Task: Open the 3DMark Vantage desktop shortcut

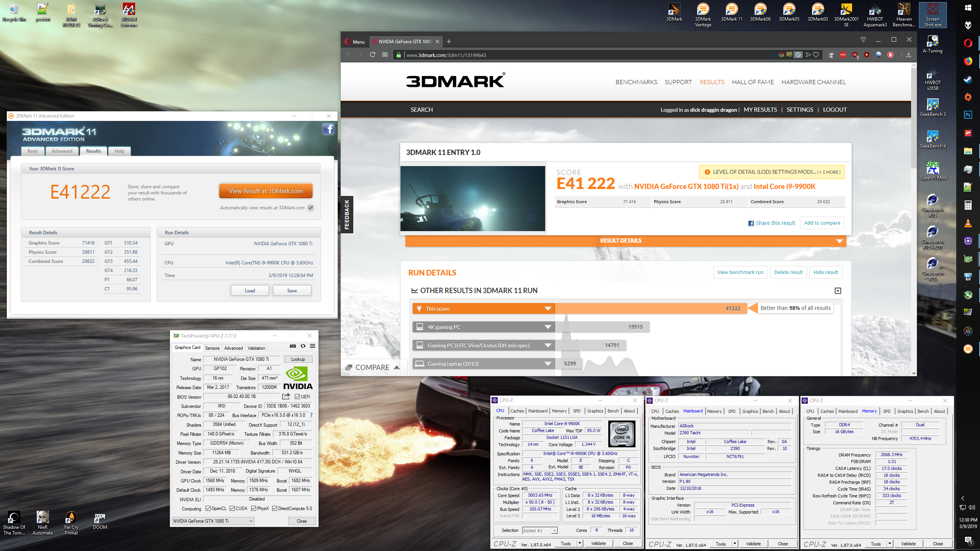Action: tap(703, 15)
